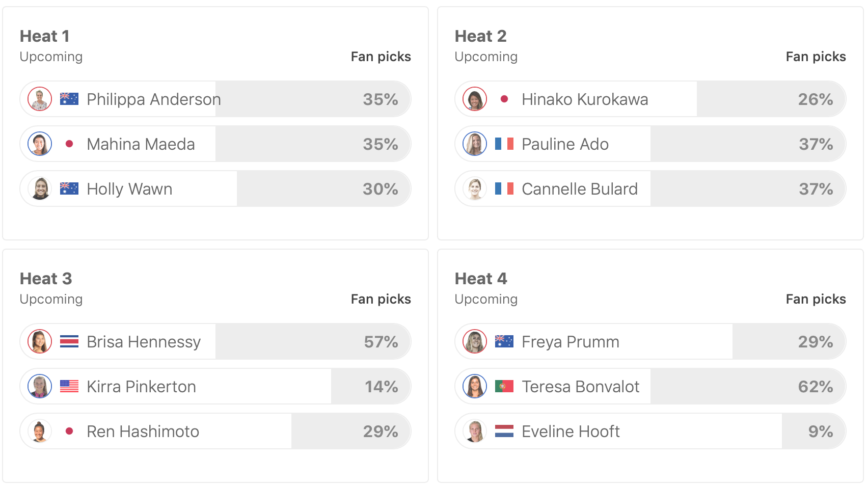Click Portugal flag next to Teresa Bonvalot

coord(504,386)
